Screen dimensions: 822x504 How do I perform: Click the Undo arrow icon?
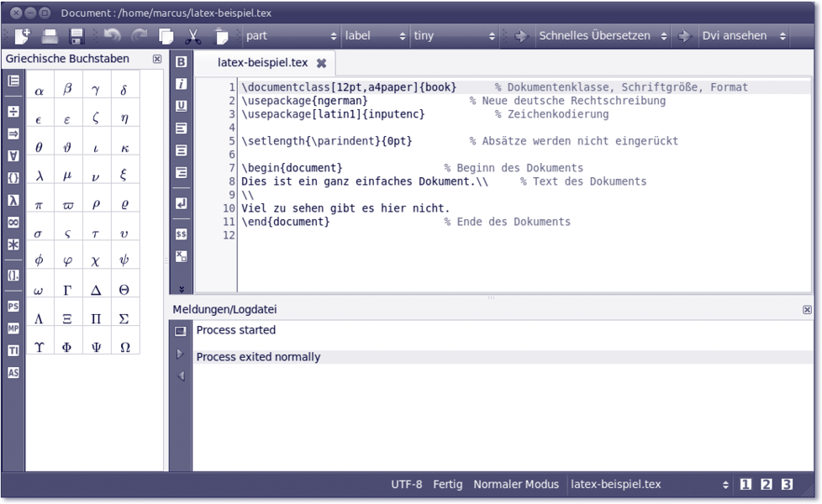point(112,36)
